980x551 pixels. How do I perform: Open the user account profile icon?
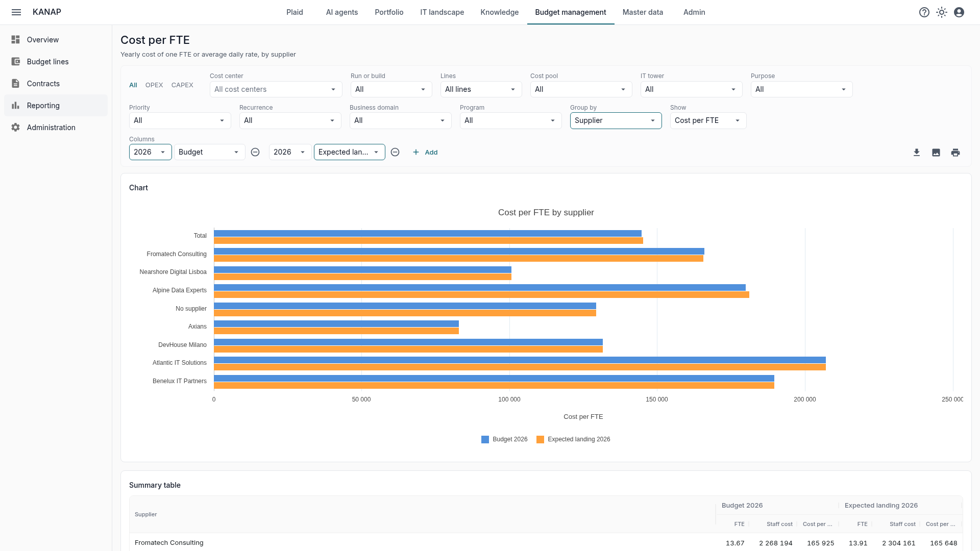pos(959,12)
